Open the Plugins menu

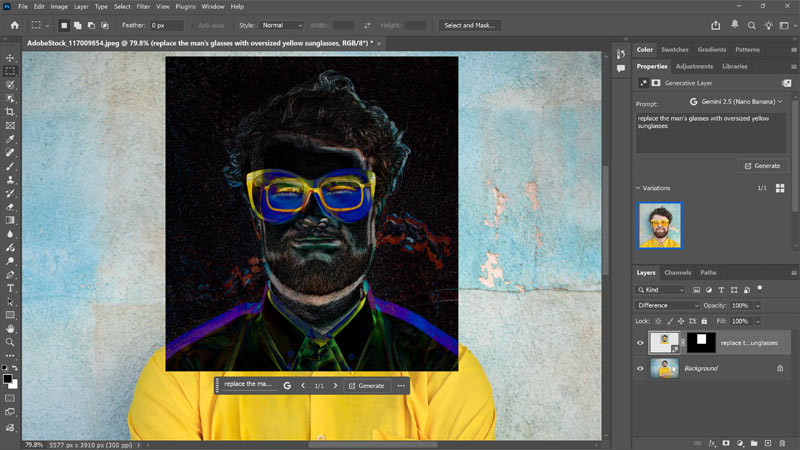click(x=185, y=7)
